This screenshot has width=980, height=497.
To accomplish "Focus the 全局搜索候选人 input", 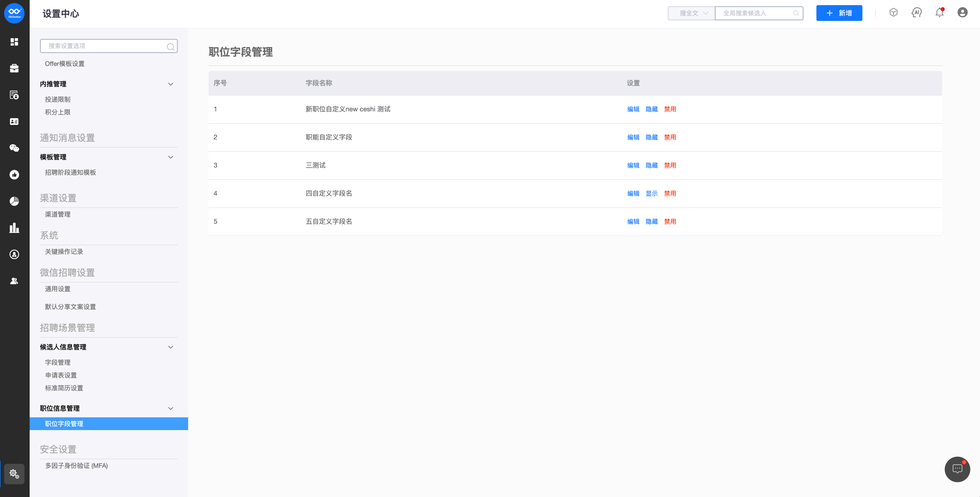I will [x=759, y=13].
